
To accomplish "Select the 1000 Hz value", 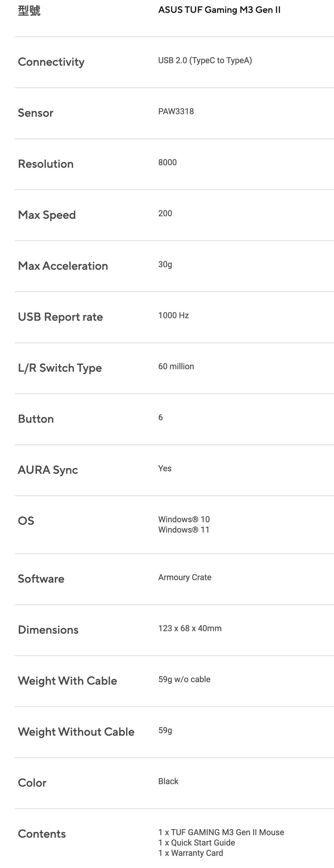I will tap(173, 315).
